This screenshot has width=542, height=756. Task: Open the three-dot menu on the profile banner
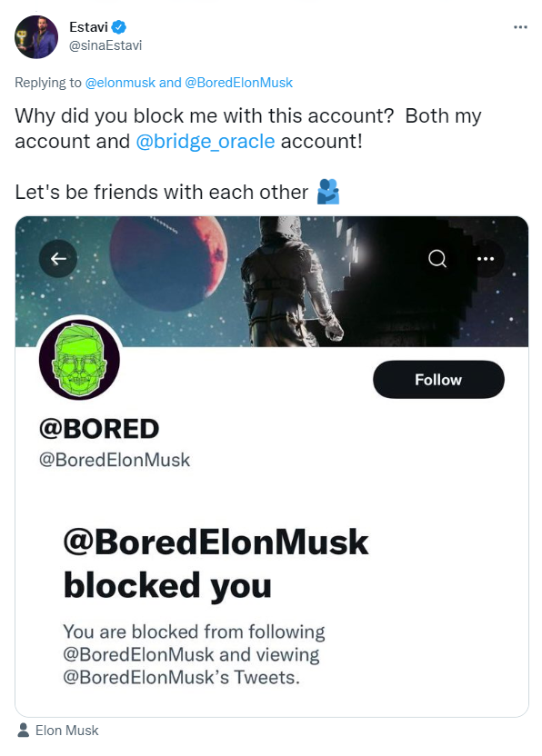pyautogui.click(x=486, y=258)
